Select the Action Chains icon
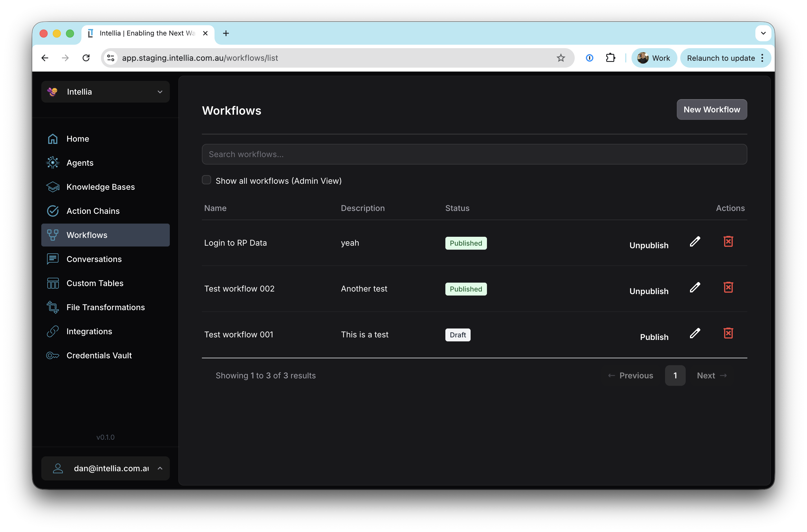Viewport: 807px width, 532px height. tap(53, 211)
